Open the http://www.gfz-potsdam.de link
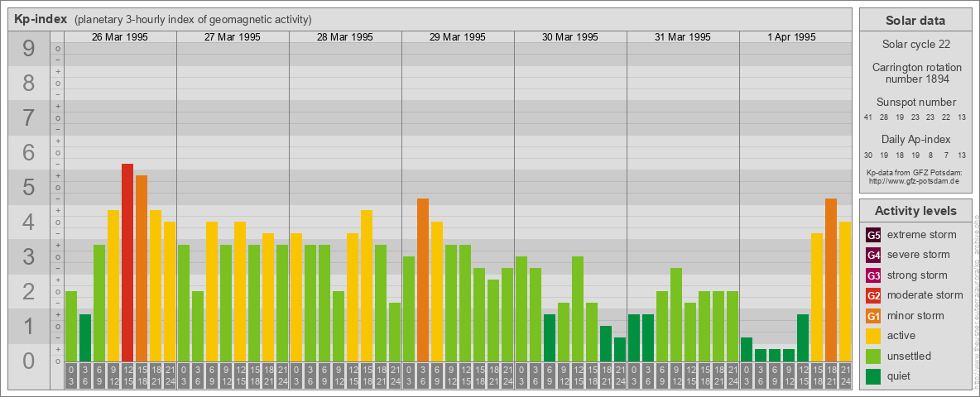980x397 pixels. [x=913, y=180]
